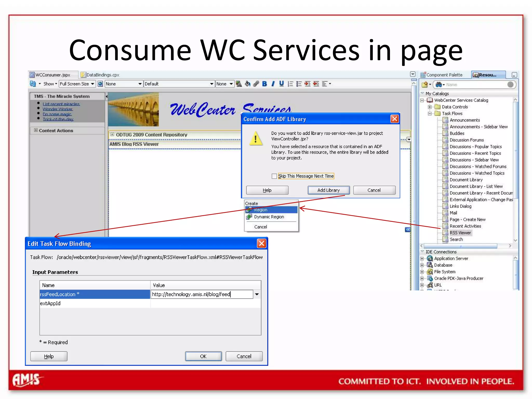Open Trick-of-the-day link

(x=58, y=119)
